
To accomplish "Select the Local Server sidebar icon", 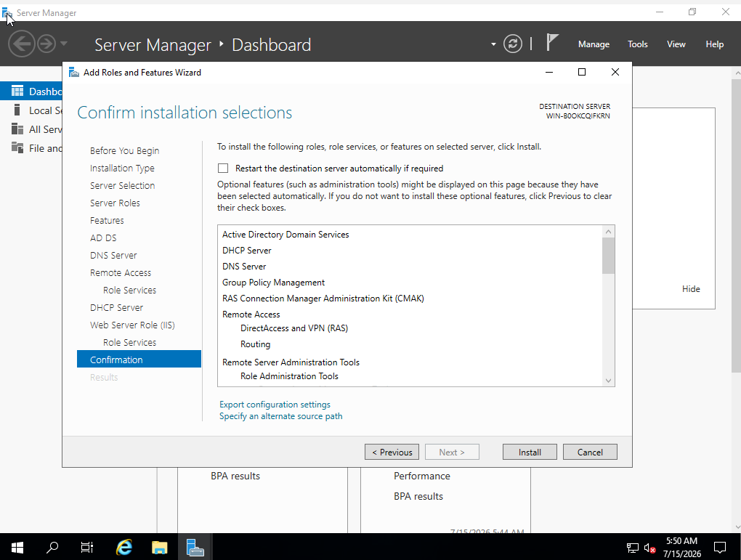I will [x=17, y=110].
